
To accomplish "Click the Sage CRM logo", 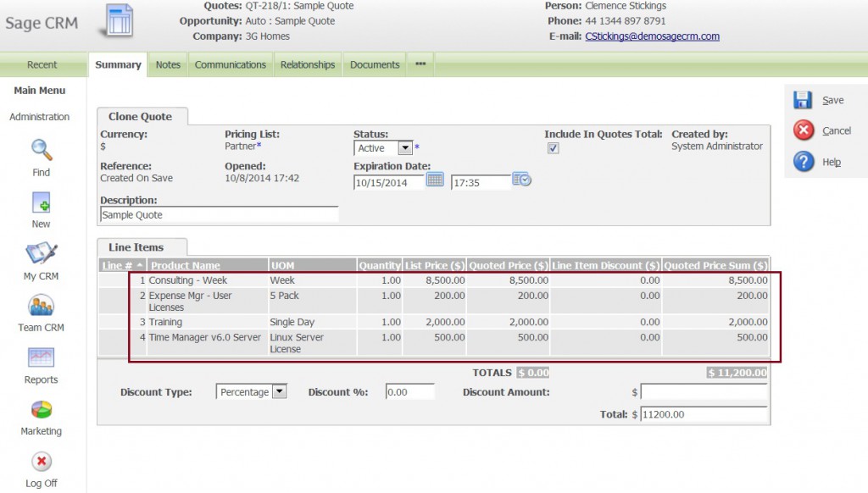I will 42,23.
